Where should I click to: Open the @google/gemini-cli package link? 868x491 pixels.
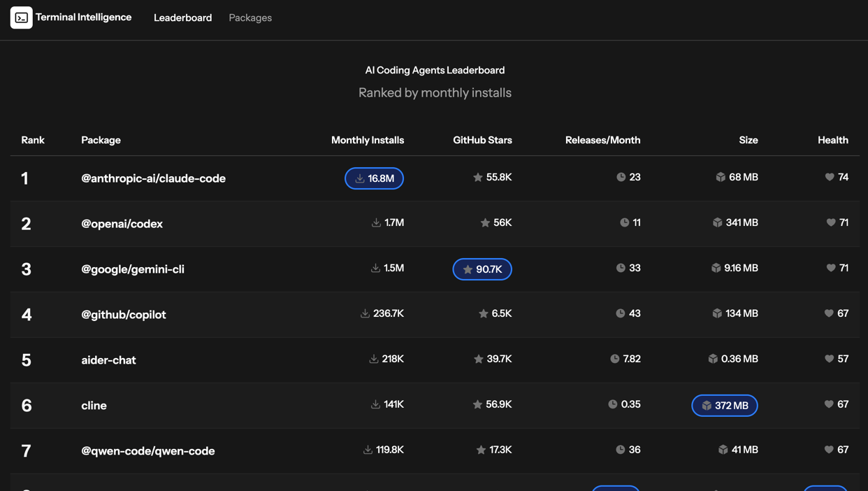133,269
